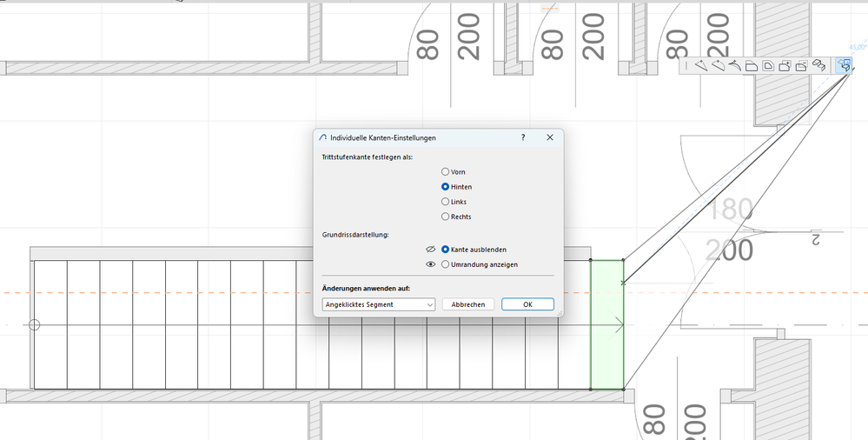Click the curve edge pet palette icon
Image resolution: width=868 pixels, height=440 pixels.
[x=718, y=65]
